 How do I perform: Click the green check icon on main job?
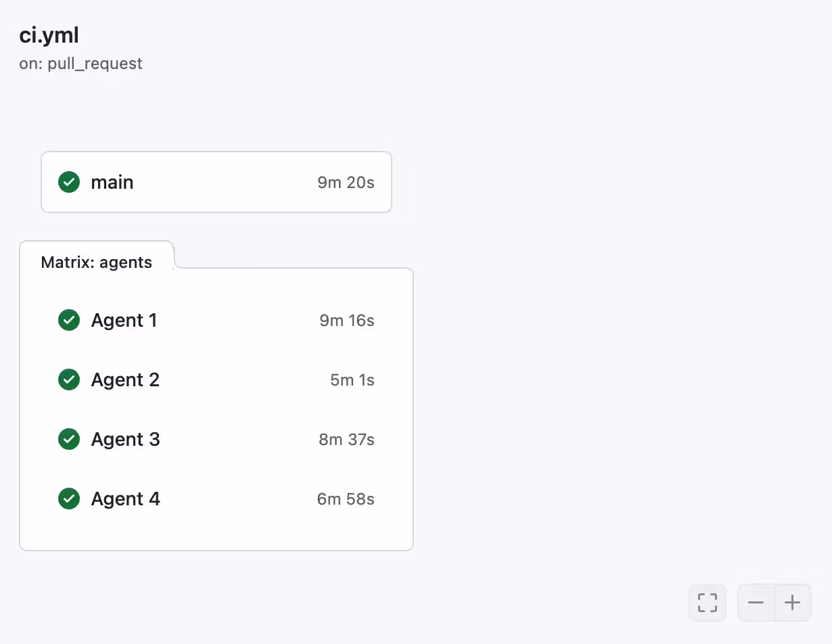click(68, 182)
